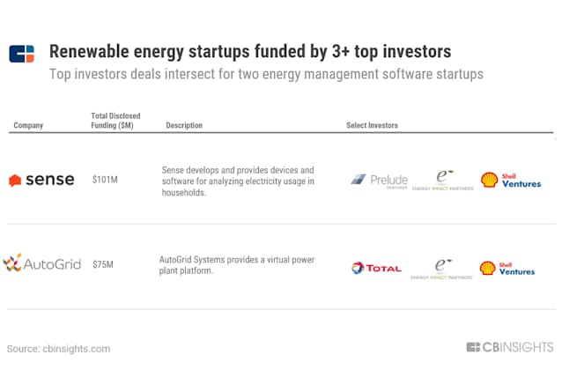Click the AutoGrid Systems description text

[237, 265]
